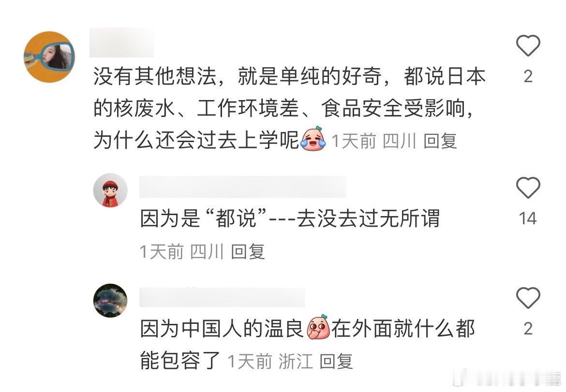Select the comment text 去没去过无所谓
The width and height of the screenshot is (566, 392).
368,218
